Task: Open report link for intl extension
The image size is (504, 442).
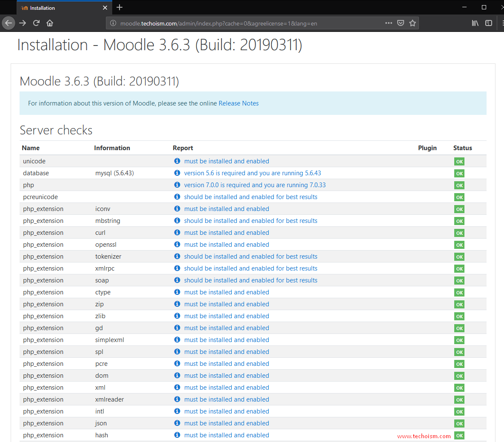Action: (x=227, y=411)
